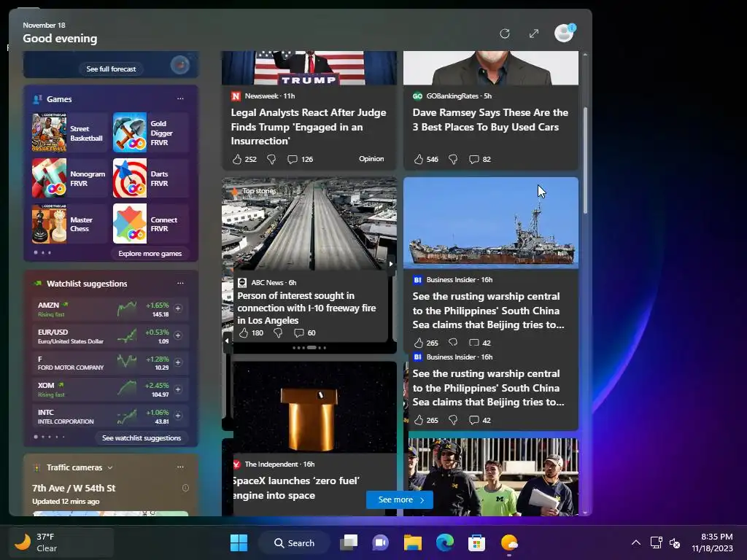
Task: Like the Newsweek Trump article
Action: (237, 160)
